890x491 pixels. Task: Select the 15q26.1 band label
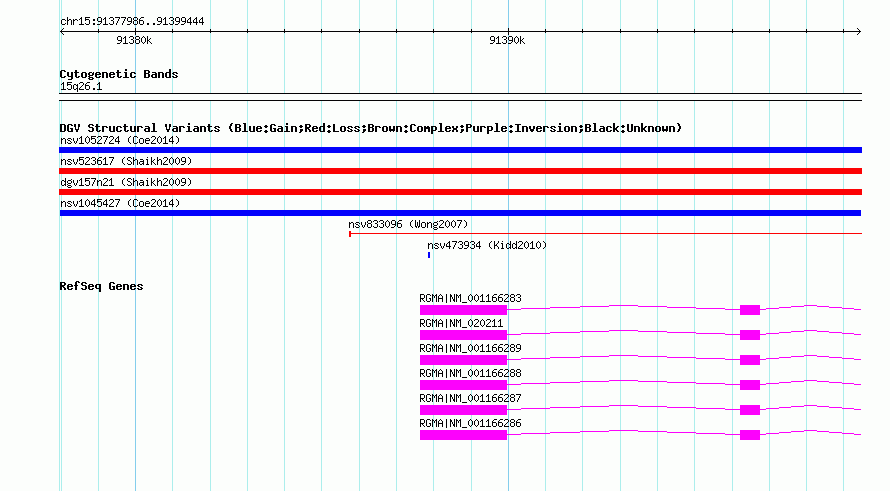81,86
